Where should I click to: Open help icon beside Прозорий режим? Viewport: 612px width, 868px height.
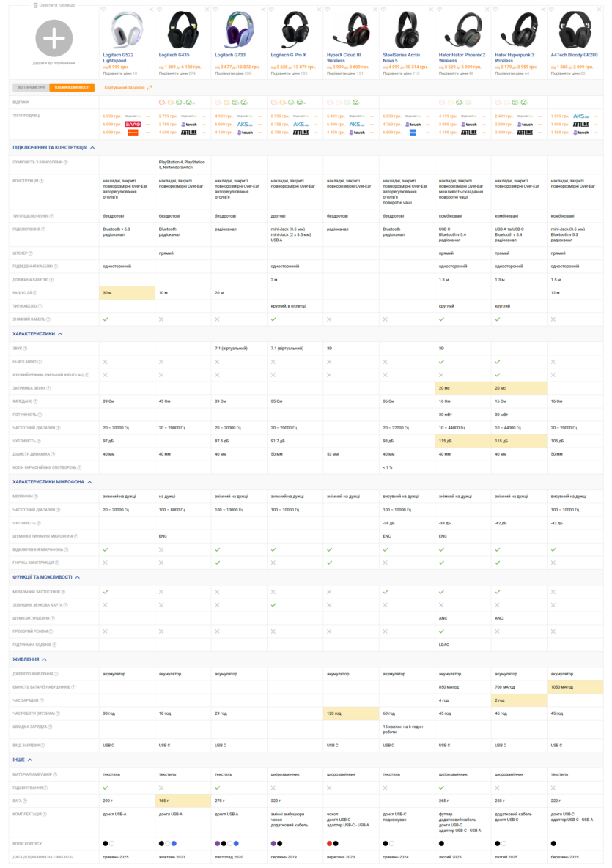(x=51, y=631)
